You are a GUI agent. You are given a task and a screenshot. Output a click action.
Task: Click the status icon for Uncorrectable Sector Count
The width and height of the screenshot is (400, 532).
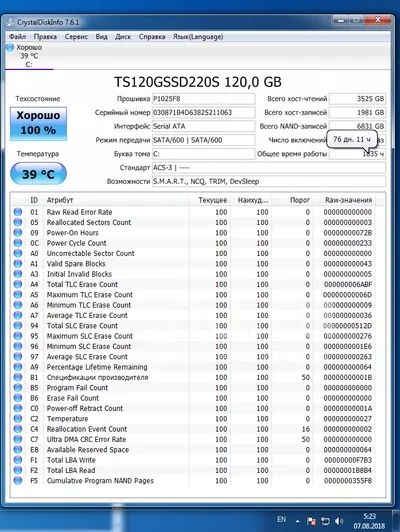[18, 253]
